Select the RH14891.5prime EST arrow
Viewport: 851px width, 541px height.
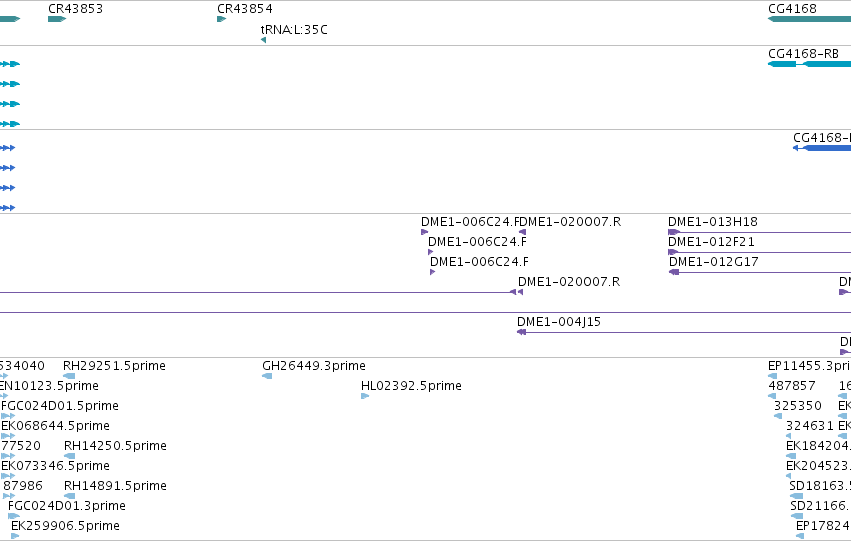(x=69, y=496)
